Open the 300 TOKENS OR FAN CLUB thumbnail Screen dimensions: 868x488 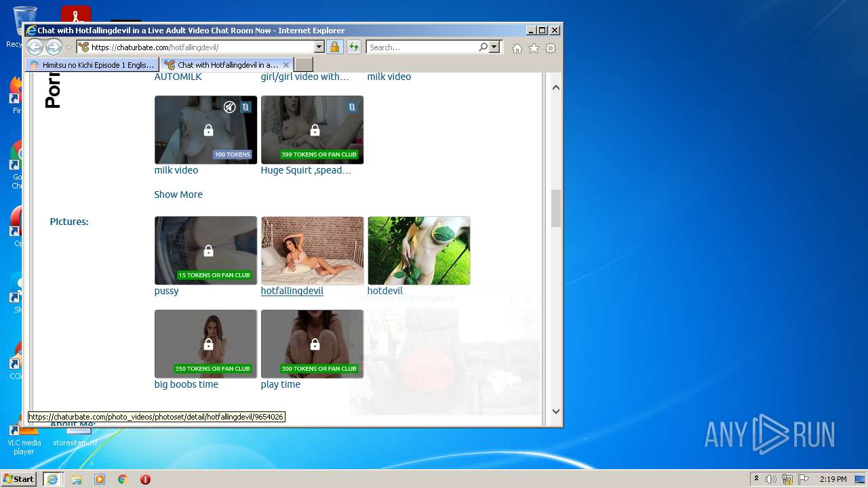click(312, 344)
